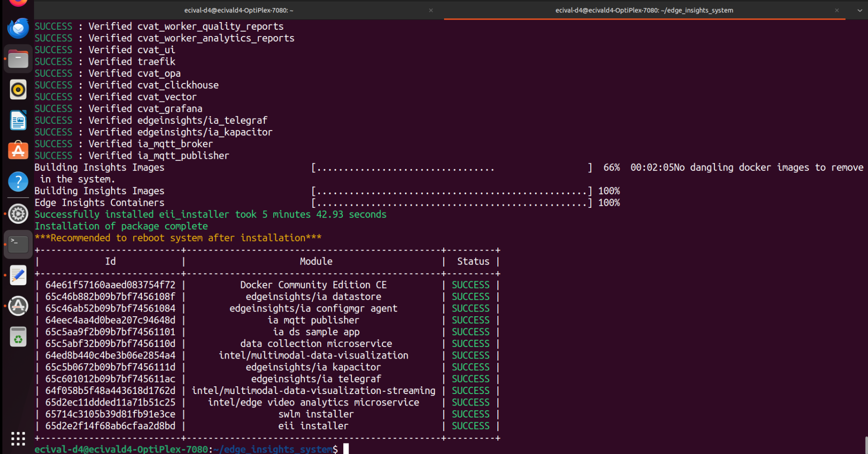Click 'intel/multimodal-data-visualization-streaming' module
868x454 pixels.
click(313, 391)
